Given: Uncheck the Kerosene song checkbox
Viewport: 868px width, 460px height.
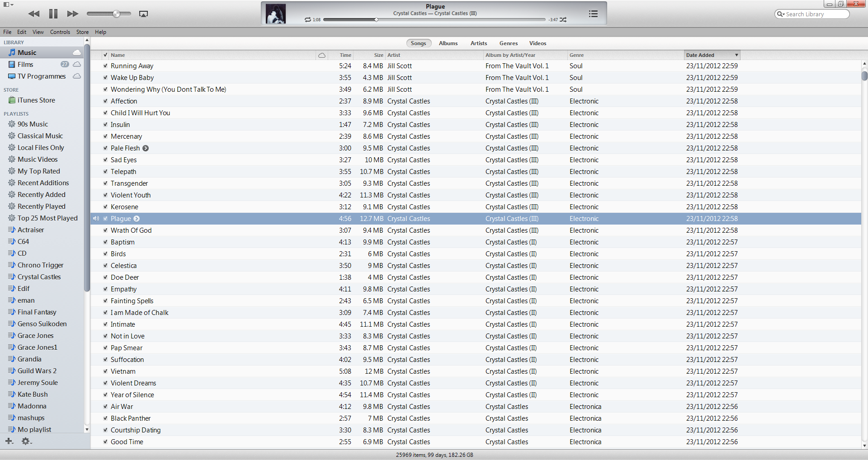Looking at the screenshot, I should (x=105, y=207).
